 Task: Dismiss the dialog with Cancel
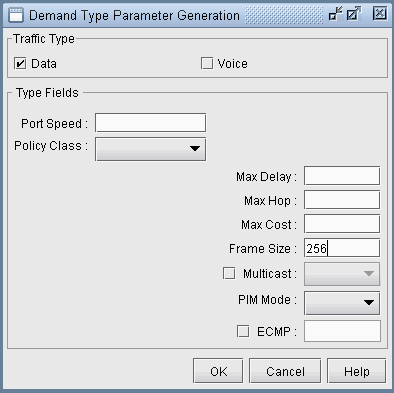[285, 371]
